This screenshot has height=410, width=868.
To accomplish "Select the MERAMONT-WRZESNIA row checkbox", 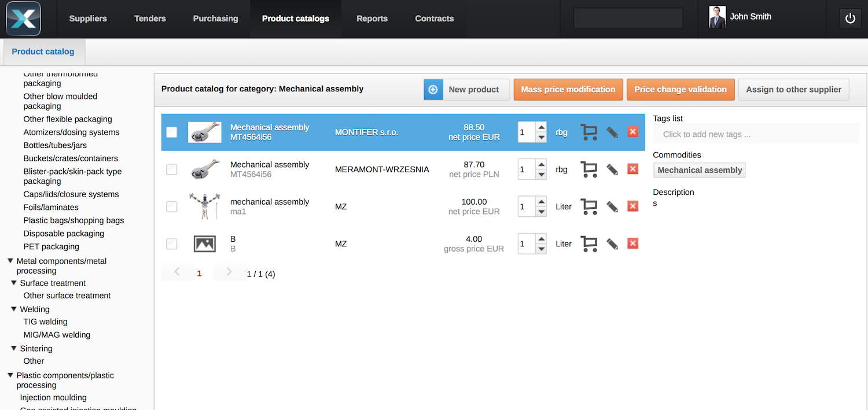I will [172, 169].
